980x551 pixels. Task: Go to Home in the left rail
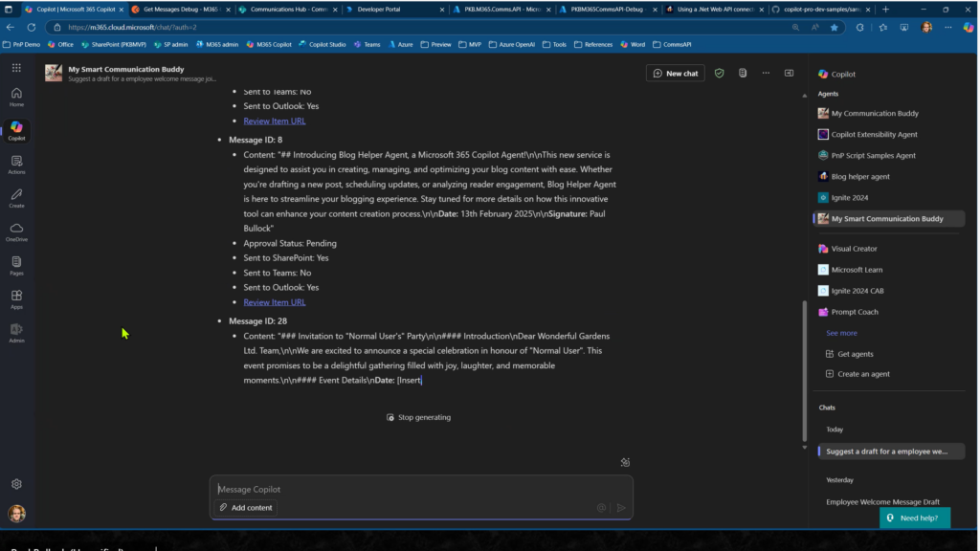[16, 97]
